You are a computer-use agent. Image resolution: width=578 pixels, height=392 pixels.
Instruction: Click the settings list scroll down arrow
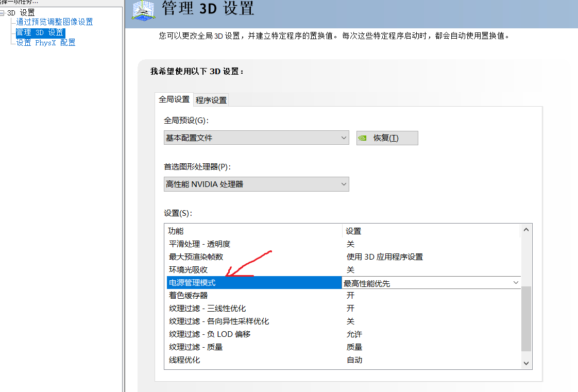click(526, 363)
